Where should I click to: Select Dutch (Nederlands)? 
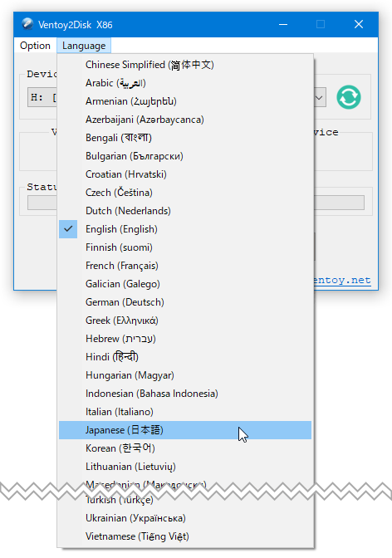[x=185, y=211]
